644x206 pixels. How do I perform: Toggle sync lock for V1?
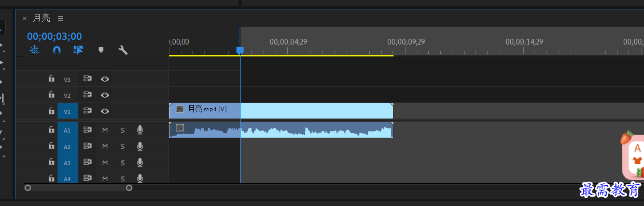[88, 111]
